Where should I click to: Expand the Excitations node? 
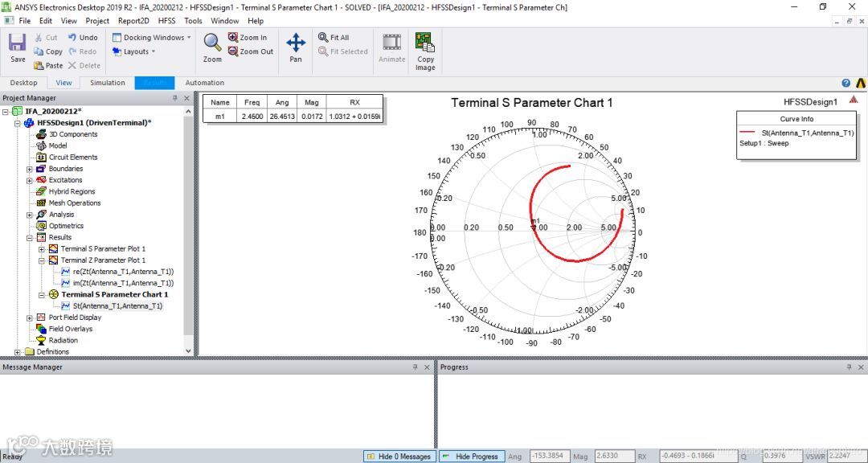coord(30,180)
